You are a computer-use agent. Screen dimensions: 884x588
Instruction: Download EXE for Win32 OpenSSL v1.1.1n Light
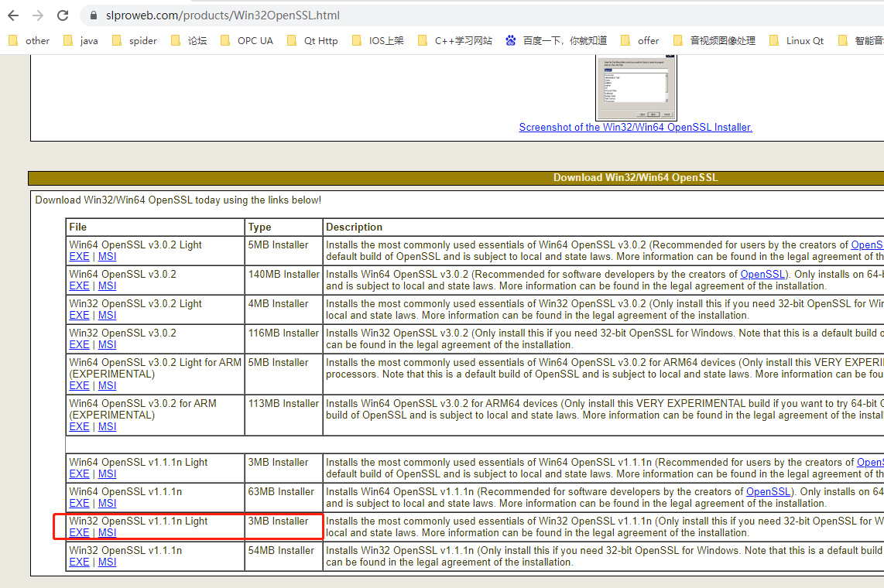[79, 533]
